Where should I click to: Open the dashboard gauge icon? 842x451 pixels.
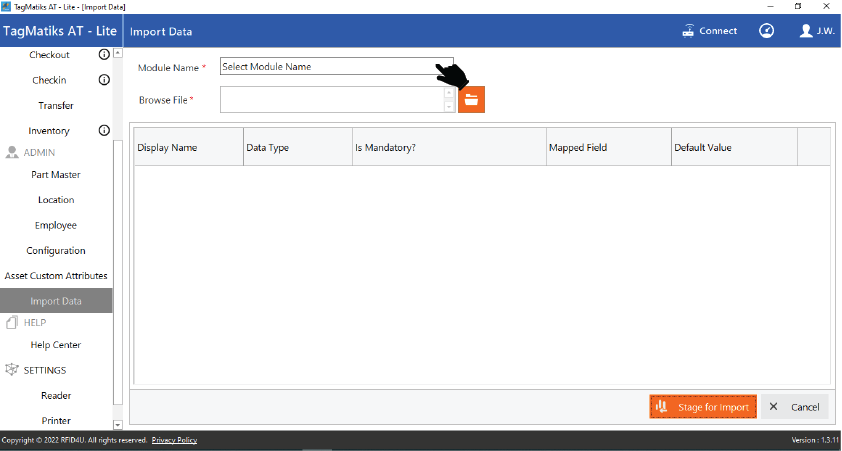tap(767, 31)
